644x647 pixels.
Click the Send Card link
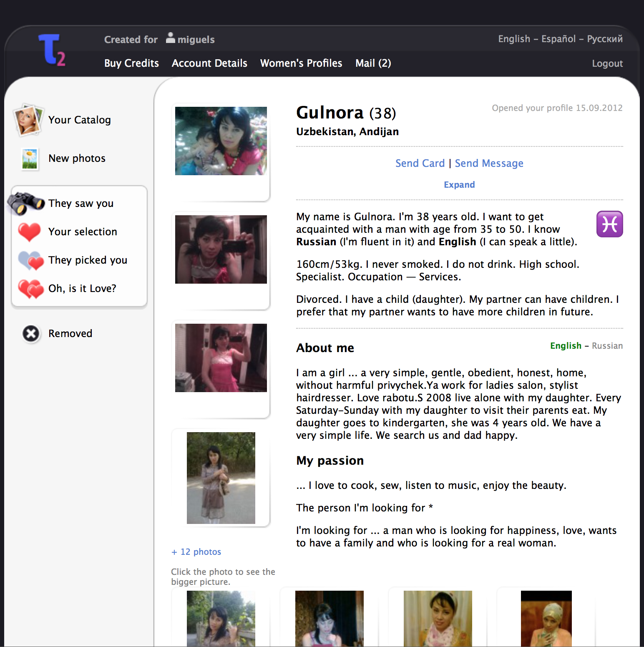(420, 164)
